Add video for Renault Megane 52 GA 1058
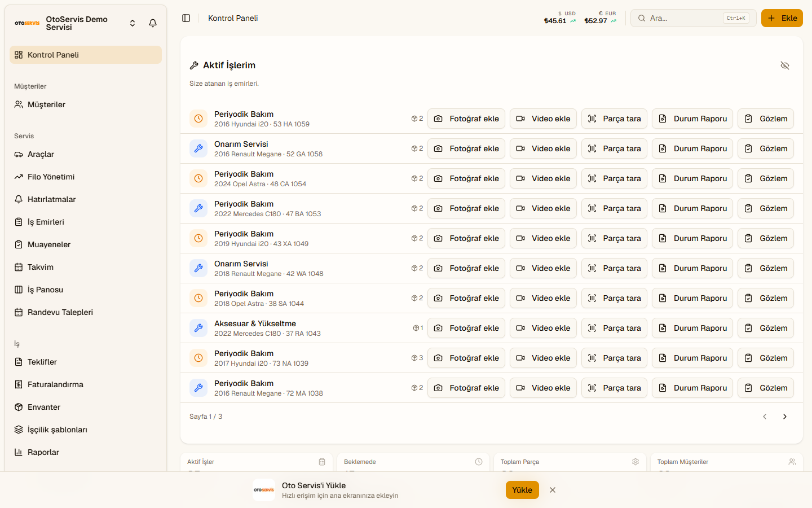812x508 pixels. (543, 148)
